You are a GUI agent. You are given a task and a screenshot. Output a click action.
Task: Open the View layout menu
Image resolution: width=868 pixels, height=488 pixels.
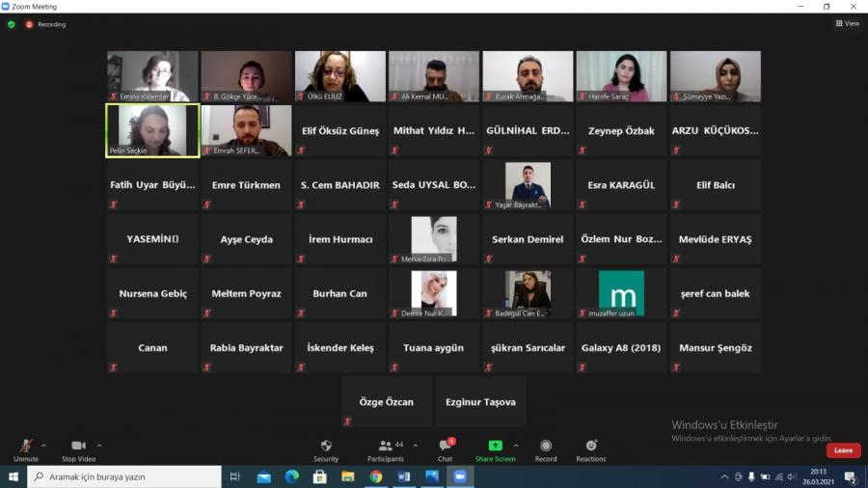pos(847,24)
